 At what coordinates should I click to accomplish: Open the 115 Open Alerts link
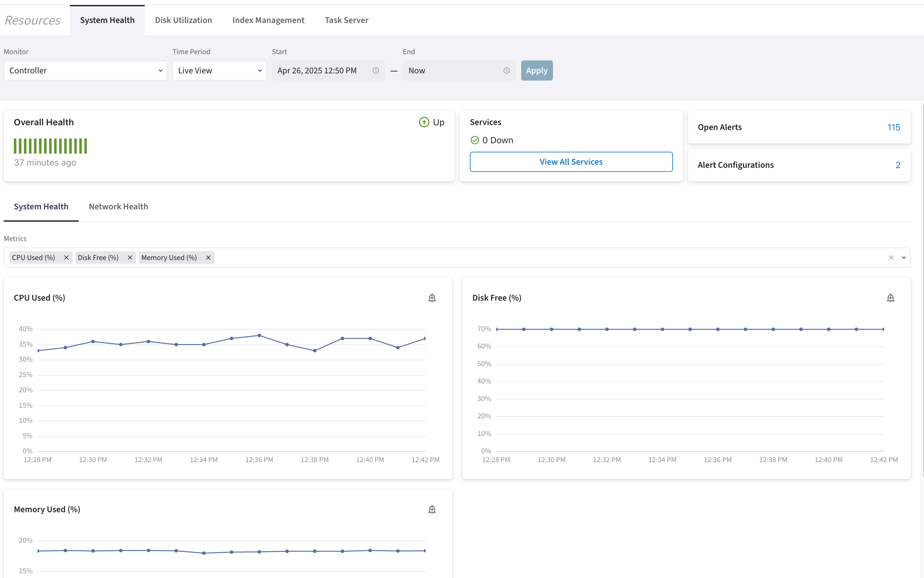(893, 127)
